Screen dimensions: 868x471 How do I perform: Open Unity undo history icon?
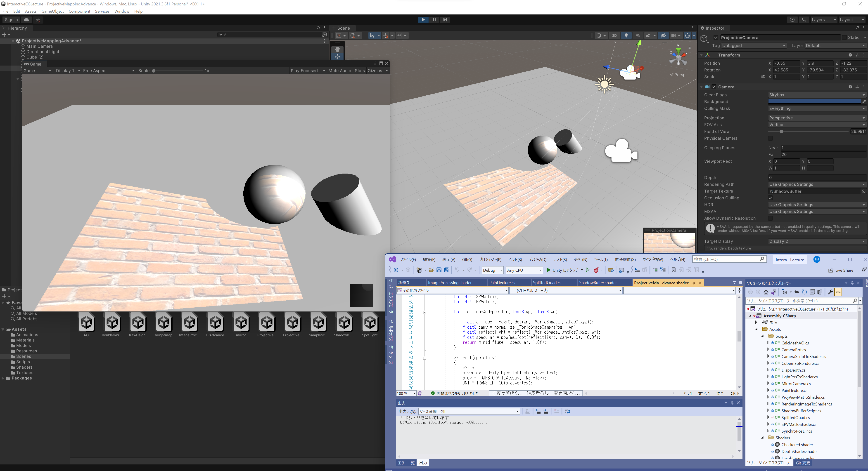(792, 19)
